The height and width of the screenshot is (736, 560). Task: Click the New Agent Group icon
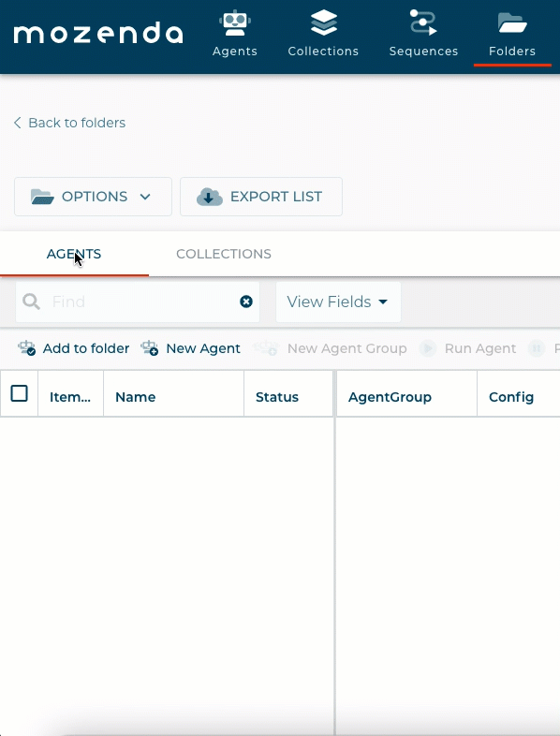coord(265,347)
